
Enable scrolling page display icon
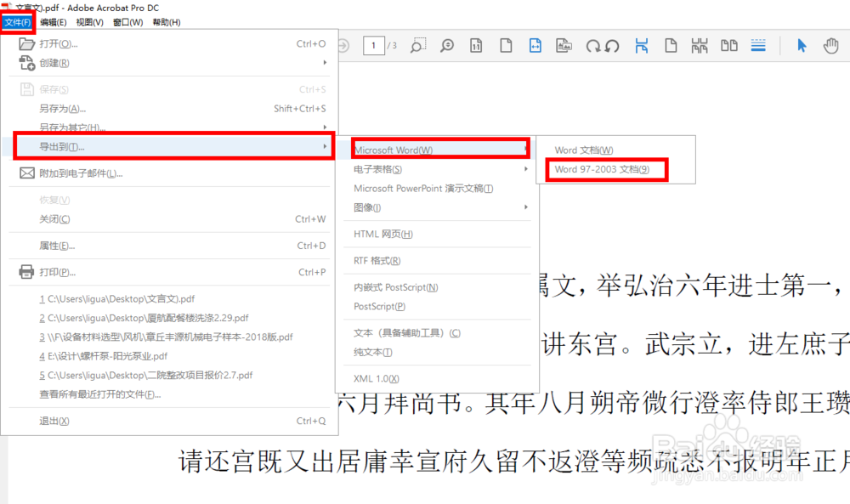click(642, 46)
